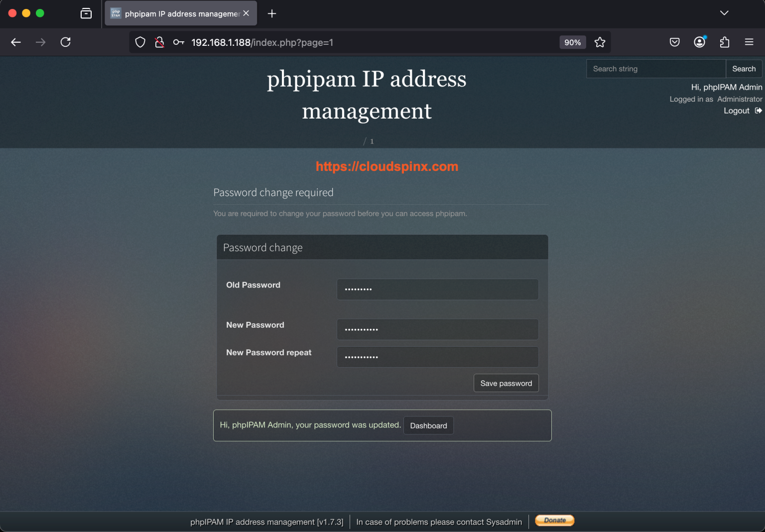The image size is (765, 532).
Task: Bookmark this page with star icon
Action: (600, 42)
